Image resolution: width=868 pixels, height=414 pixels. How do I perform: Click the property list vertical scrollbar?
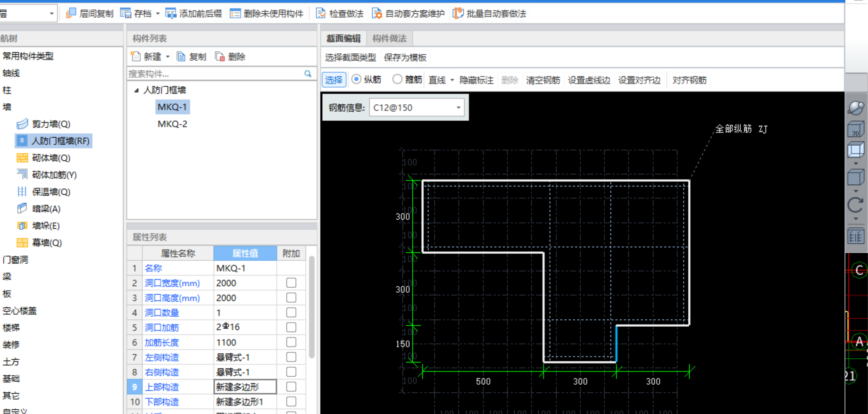click(311, 307)
